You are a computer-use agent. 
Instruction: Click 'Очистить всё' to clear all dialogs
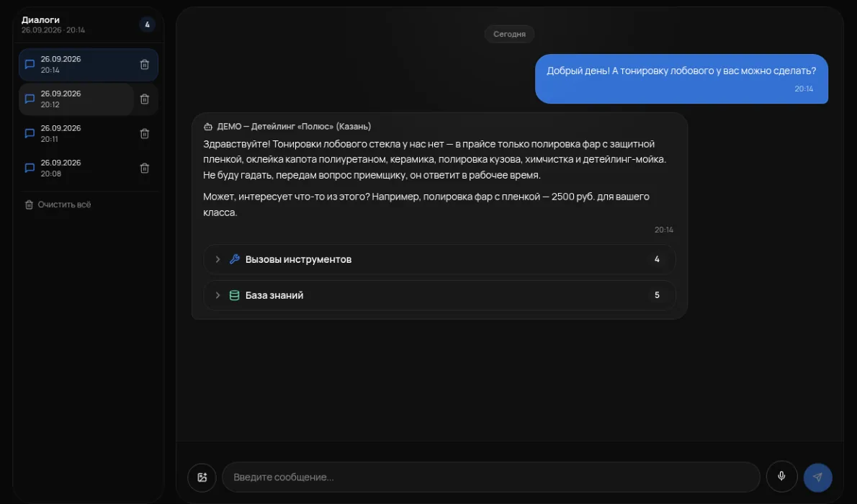tap(58, 204)
